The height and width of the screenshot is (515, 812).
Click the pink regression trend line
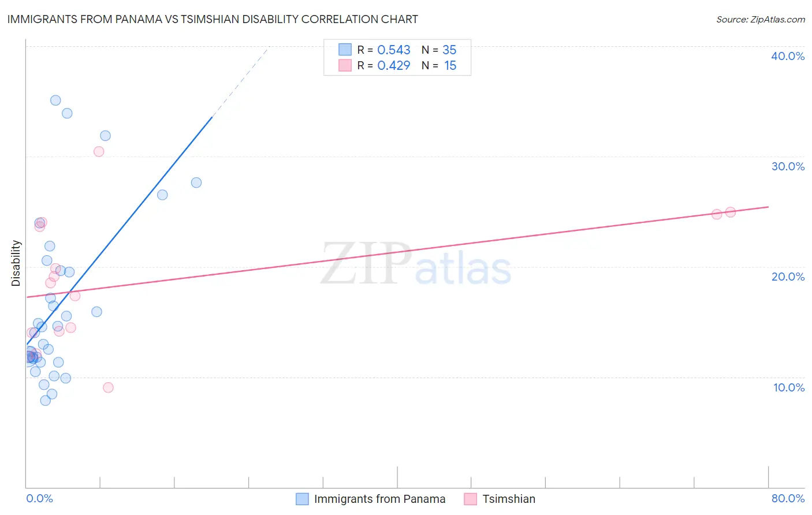[397, 252]
